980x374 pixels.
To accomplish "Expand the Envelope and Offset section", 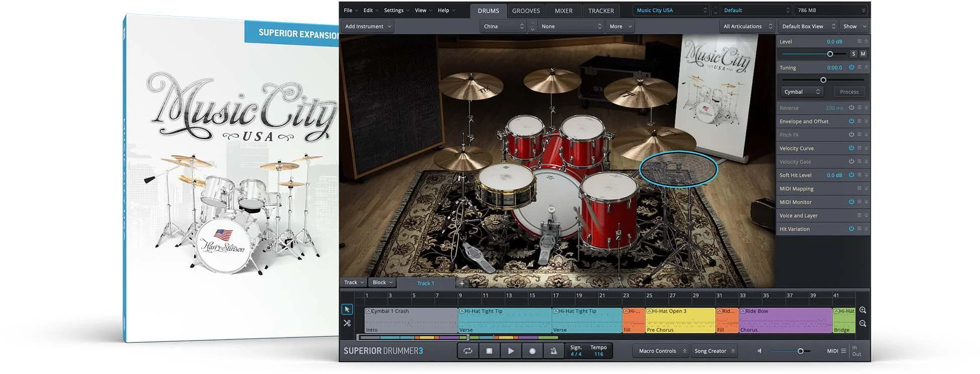I will coord(866,121).
